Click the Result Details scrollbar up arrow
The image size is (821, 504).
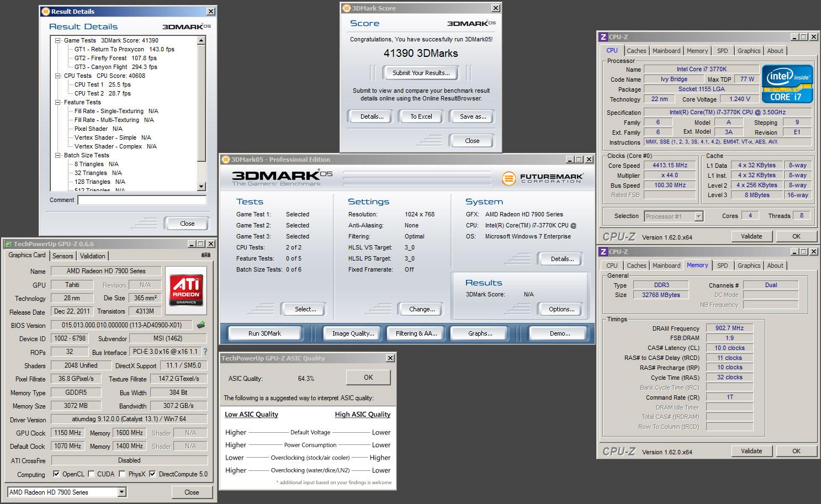[x=201, y=40]
